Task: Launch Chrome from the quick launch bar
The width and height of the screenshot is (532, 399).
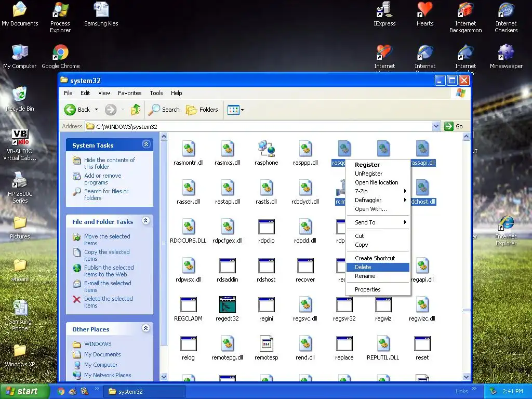Action: point(61,391)
